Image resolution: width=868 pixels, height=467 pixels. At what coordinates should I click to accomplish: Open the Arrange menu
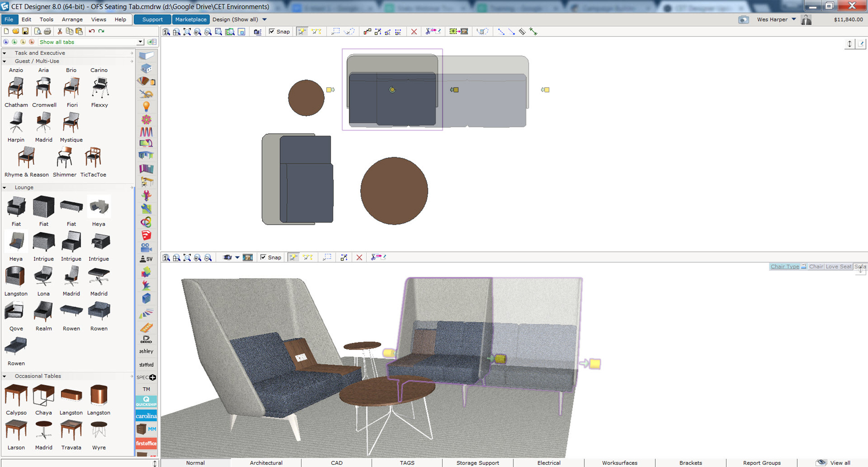72,20
